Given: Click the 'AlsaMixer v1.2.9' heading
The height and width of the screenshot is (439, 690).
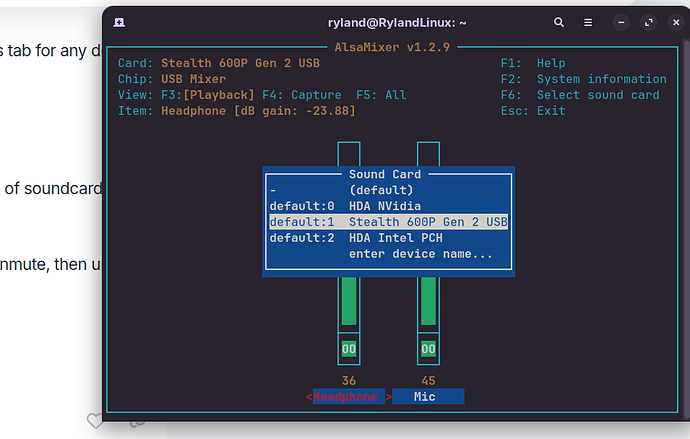Looking at the screenshot, I should tap(392, 47).
